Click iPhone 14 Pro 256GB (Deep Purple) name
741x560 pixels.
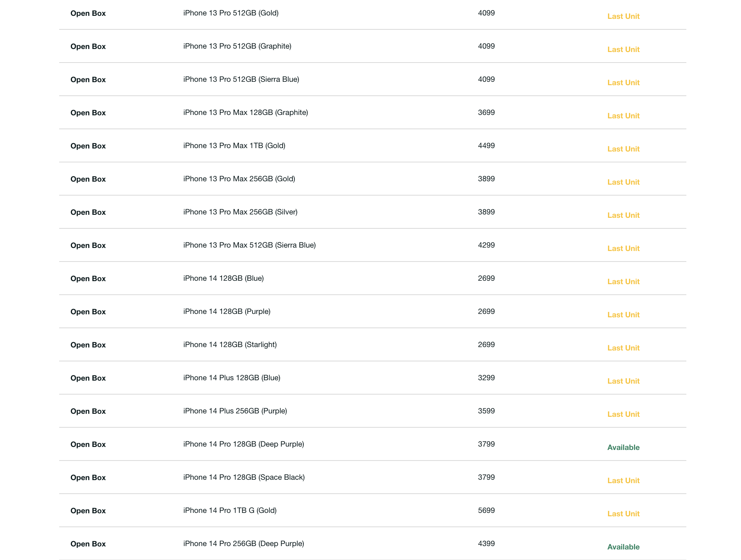click(x=243, y=544)
